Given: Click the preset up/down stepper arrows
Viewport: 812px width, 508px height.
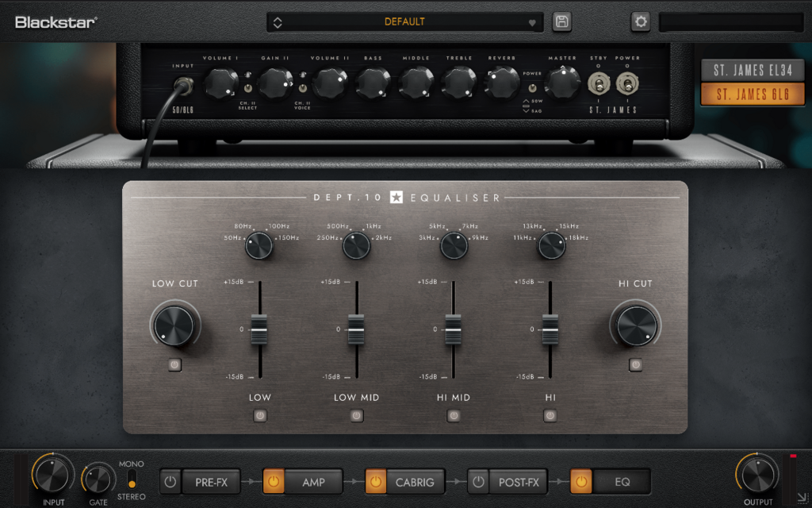Looking at the screenshot, I should point(278,22).
